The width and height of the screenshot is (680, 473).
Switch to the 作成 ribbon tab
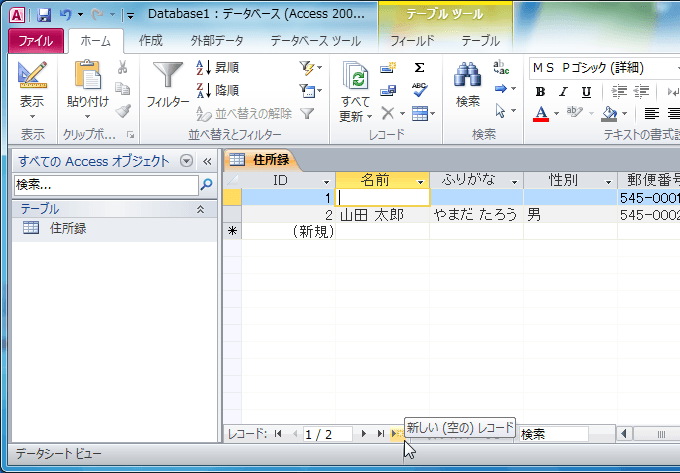click(x=150, y=41)
